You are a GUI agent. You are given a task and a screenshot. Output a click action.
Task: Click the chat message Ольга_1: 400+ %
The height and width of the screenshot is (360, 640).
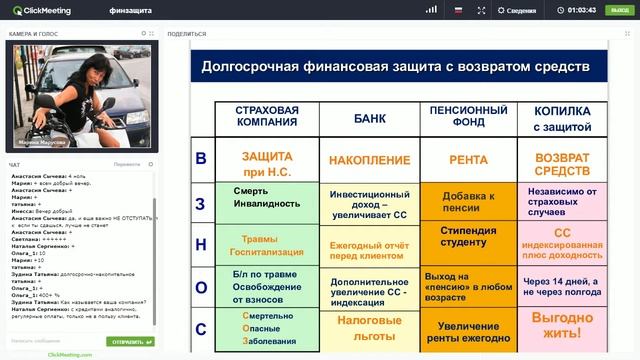point(36,295)
